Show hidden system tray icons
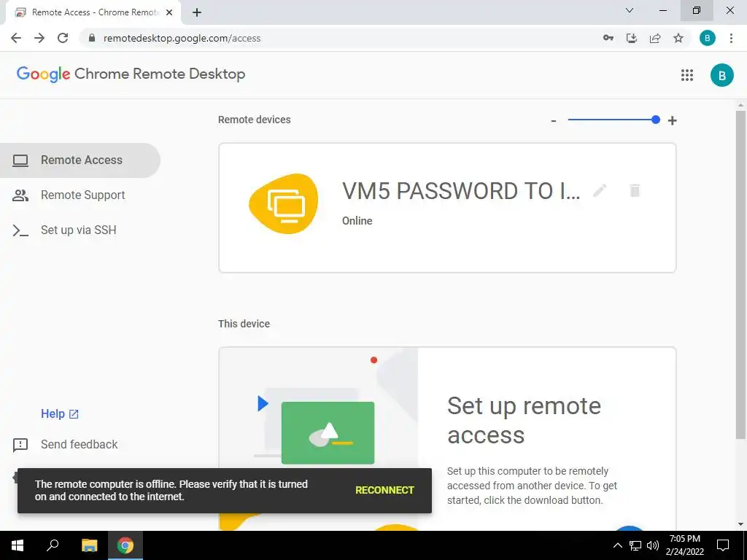This screenshot has height=560, width=747. 617,545
